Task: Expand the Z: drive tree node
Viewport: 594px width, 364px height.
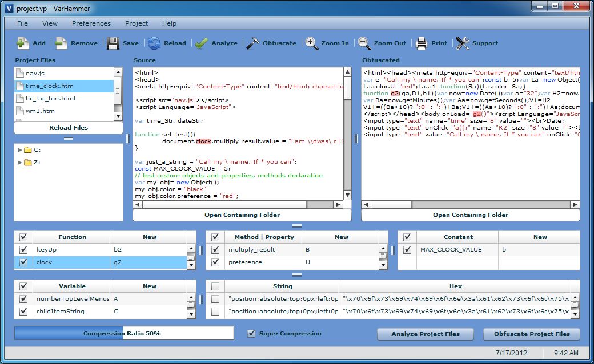Action: coord(20,163)
